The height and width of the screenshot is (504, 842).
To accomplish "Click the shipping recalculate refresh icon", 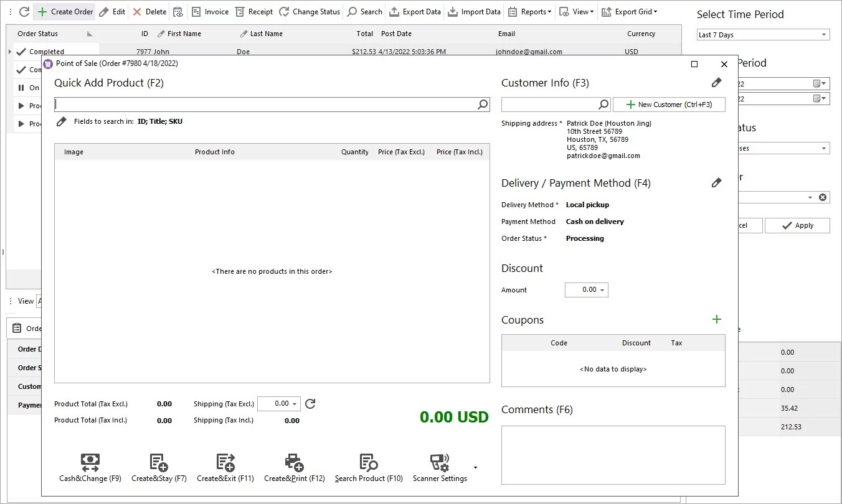I will click(310, 403).
